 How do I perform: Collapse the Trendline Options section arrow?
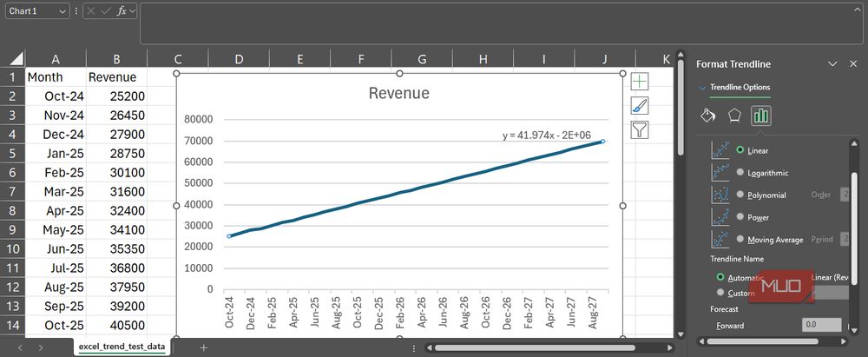click(x=702, y=88)
